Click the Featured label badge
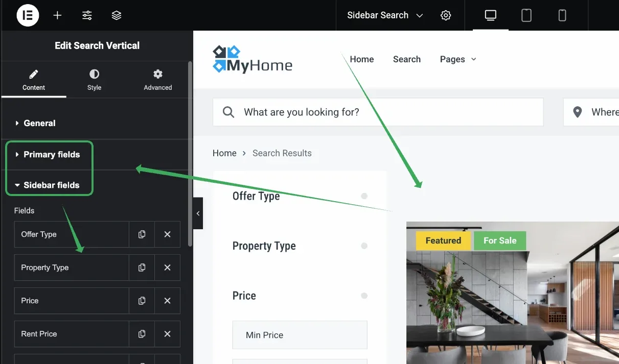Image resolution: width=619 pixels, height=364 pixels. [443, 240]
